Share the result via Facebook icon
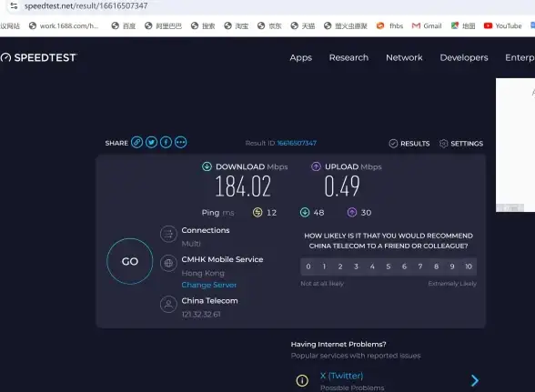 (x=167, y=142)
